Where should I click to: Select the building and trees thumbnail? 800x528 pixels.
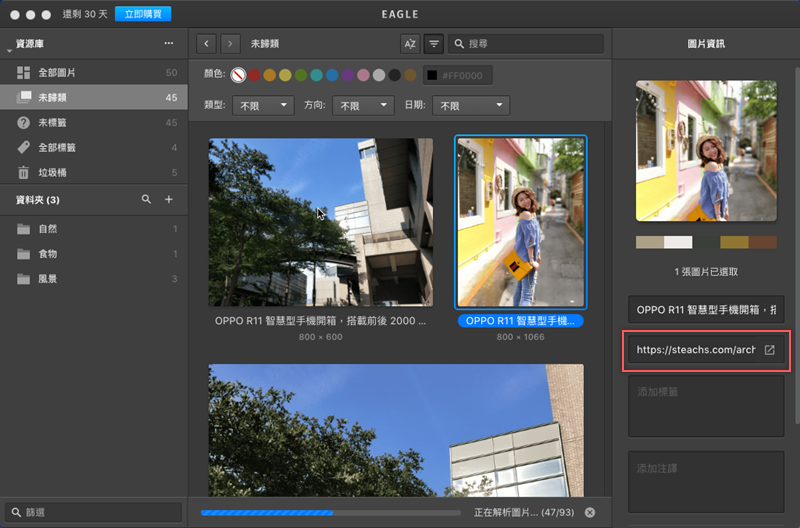(320, 222)
